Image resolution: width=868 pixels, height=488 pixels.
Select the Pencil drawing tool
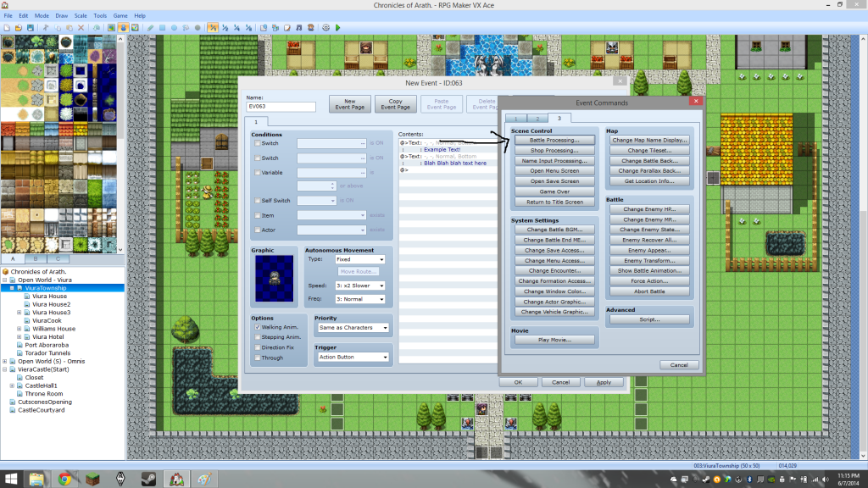tap(150, 27)
